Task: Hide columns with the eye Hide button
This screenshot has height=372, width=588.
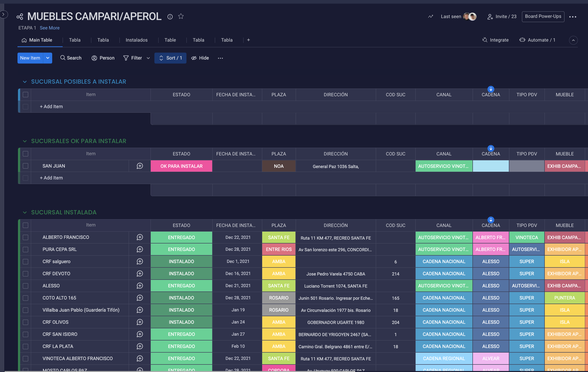Action: click(200, 58)
